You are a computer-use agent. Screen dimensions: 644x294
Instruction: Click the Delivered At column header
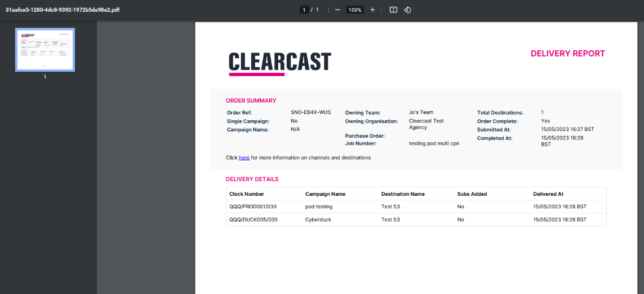point(548,194)
